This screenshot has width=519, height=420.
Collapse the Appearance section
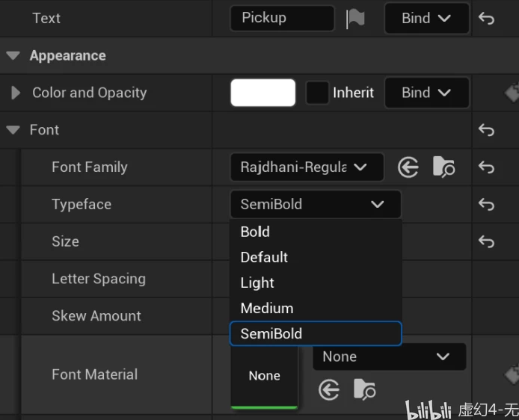pyautogui.click(x=13, y=55)
